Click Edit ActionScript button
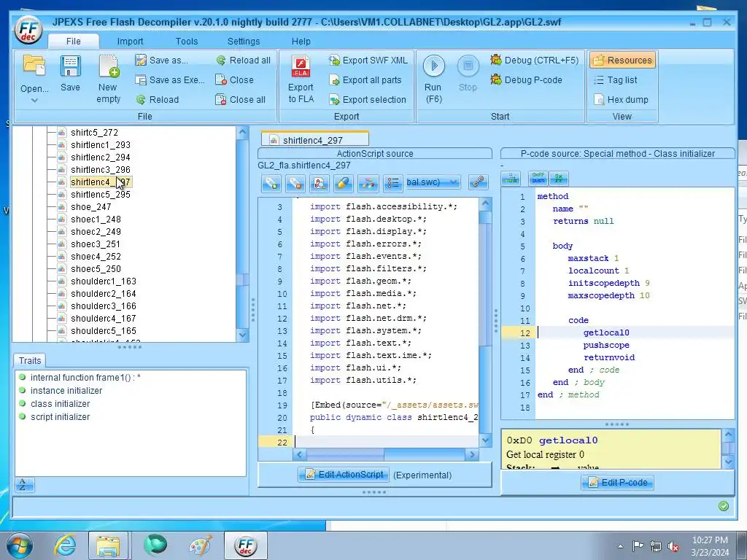Screen dimensions: 747x560 (344, 474)
